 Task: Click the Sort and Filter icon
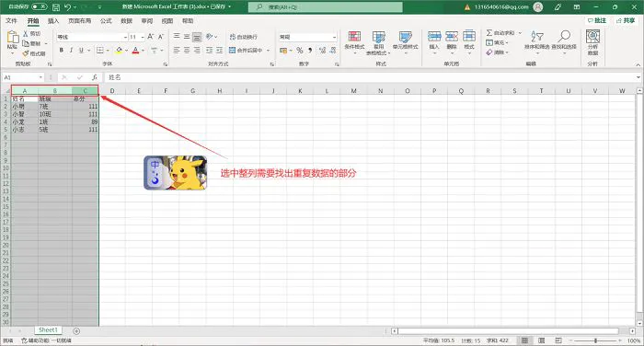[536, 37]
